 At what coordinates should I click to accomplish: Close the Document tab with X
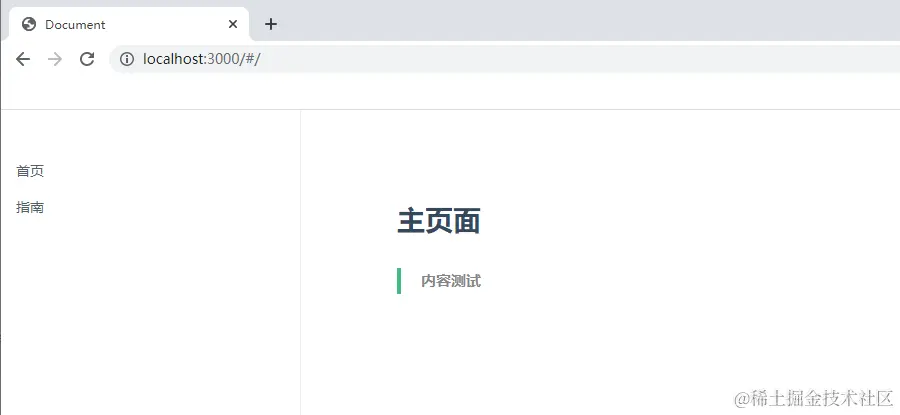232,24
